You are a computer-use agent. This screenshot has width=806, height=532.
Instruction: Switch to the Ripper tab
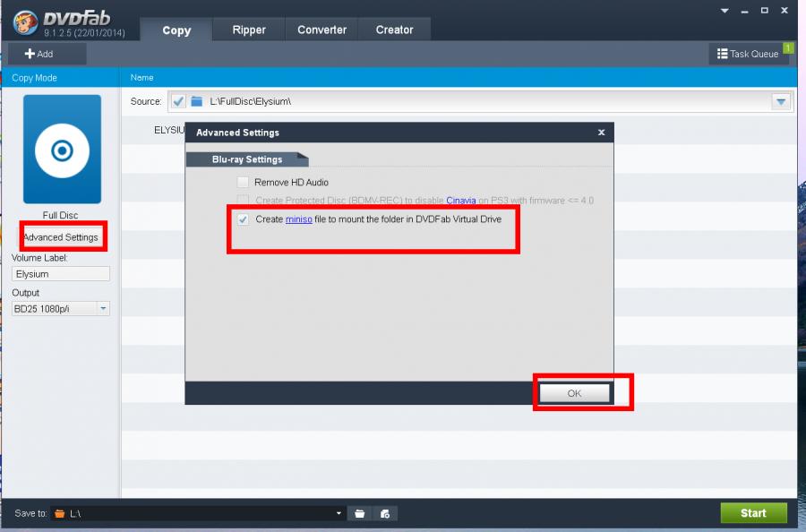pos(249,30)
